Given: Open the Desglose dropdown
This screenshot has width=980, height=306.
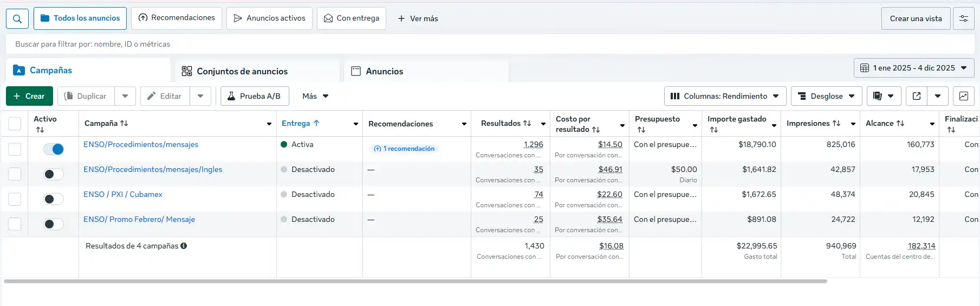Looking at the screenshot, I should [x=826, y=96].
